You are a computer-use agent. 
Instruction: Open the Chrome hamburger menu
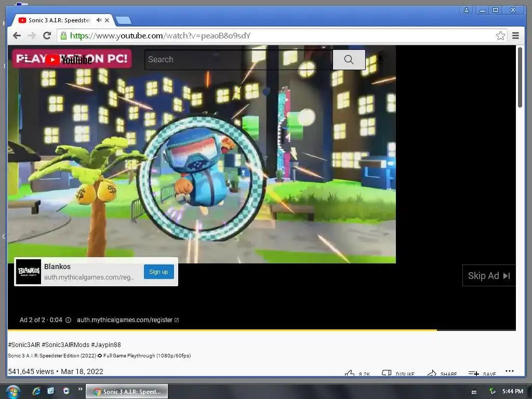[515, 36]
